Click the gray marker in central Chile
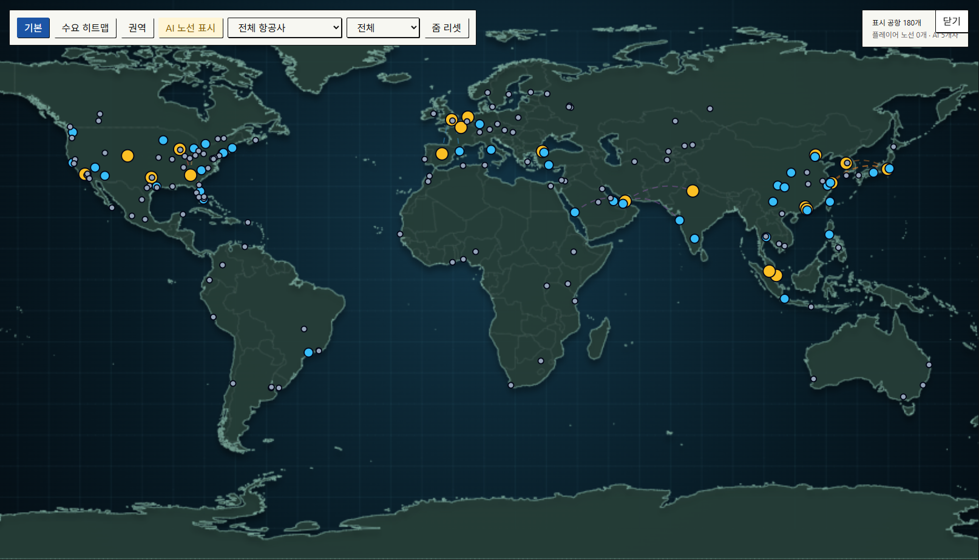The width and height of the screenshot is (979, 560). (233, 383)
